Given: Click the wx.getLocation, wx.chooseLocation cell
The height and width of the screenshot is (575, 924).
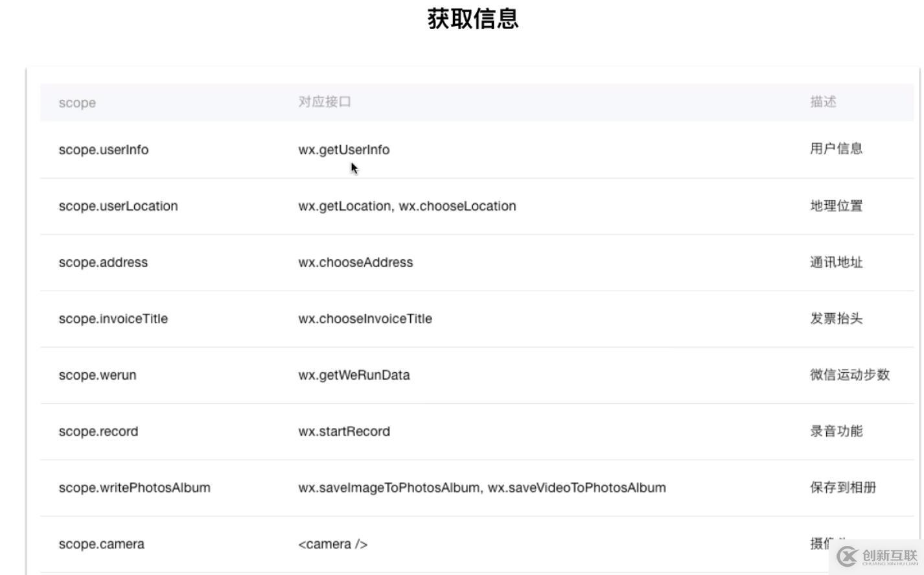Looking at the screenshot, I should (x=407, y=206).
